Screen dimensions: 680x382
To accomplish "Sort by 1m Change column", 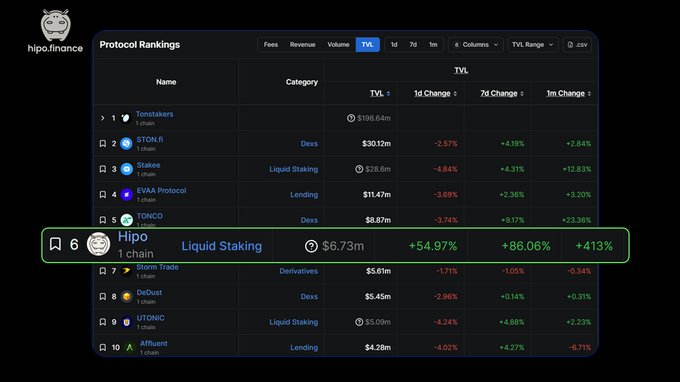I will click(569, 94).
